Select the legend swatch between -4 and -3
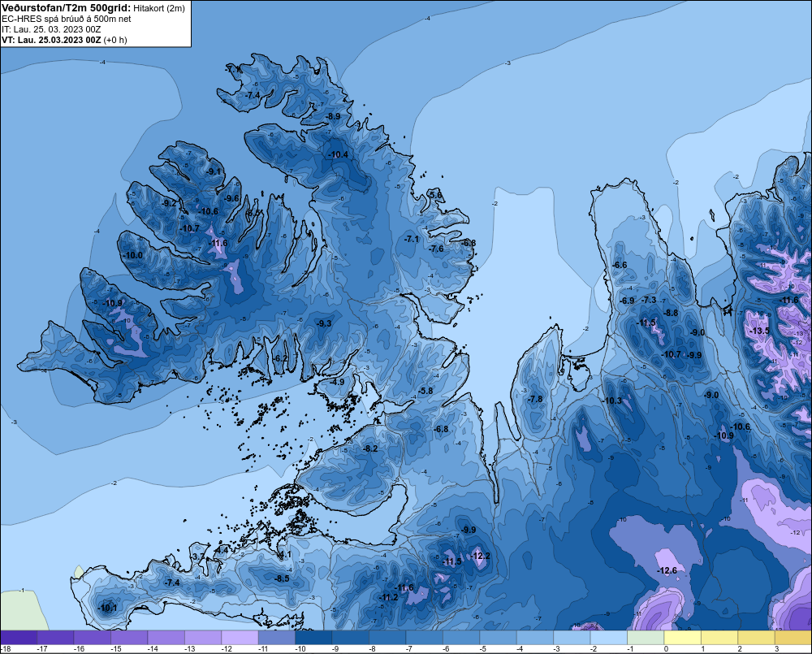This screenshot has height=654, width=812. (x=535, y=637)
